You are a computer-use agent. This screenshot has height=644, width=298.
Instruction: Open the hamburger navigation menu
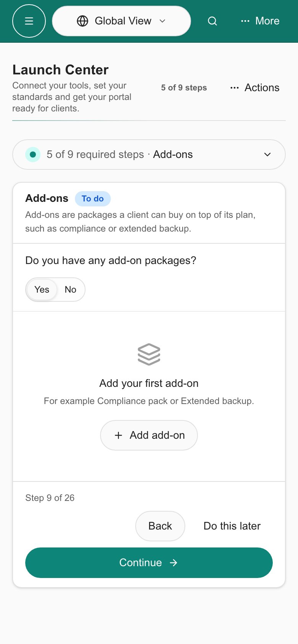coord(29,21)
